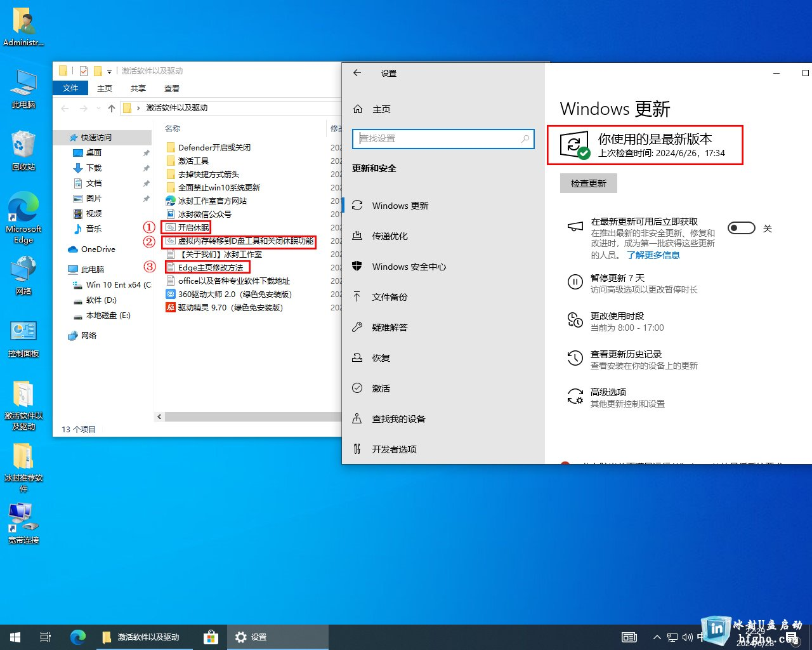Open quick access toolbar dropdown arrow
Viewport: 812px width, 650px height.
point(109,71)
